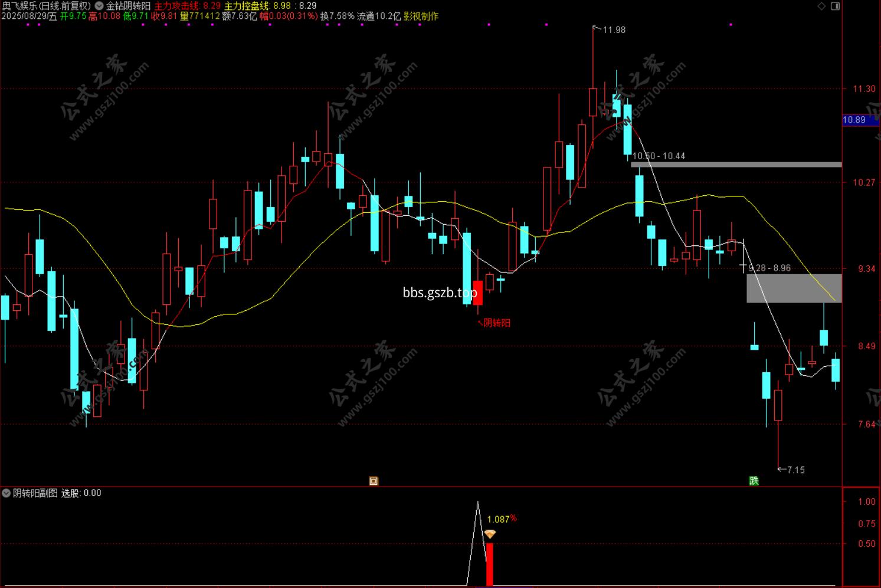881x588 pixels.
Task: Click the turnover rate 换7.58%
Action: click(338, 17)
